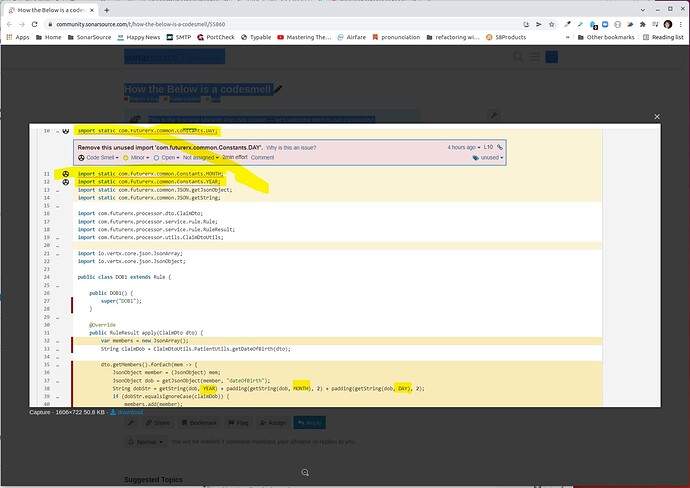Viewport: 690px width, 488px height.
Task: Expand the bookmarks bar overflow chevron
Action: 567,37
